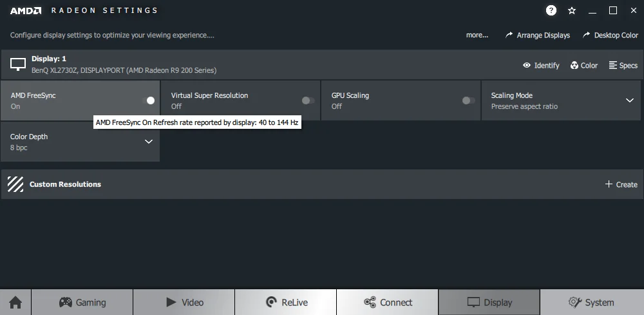
Task: Click the AMD FreeSync label
Action: pos(33,95)
